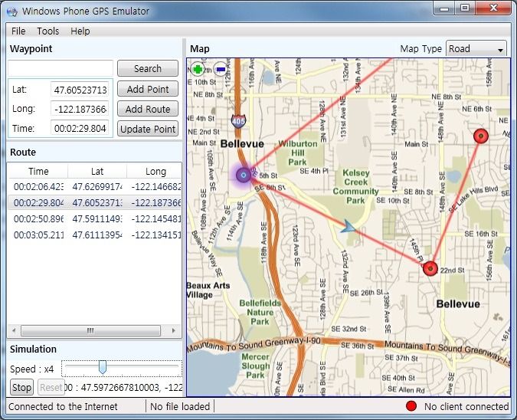Click the Time input field
The height and width of the screenshot is (420, 517).
(80, 128)
